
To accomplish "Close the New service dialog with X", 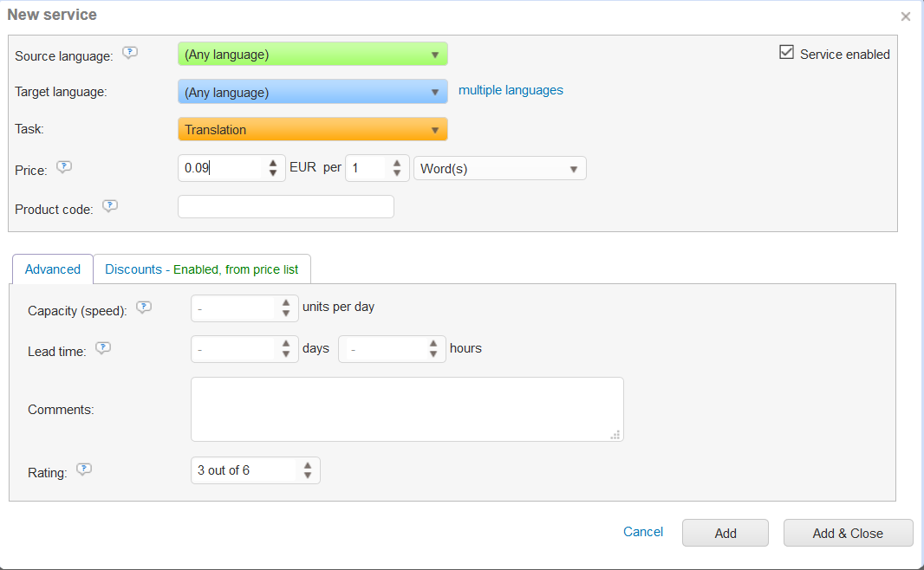I will 906,16.
